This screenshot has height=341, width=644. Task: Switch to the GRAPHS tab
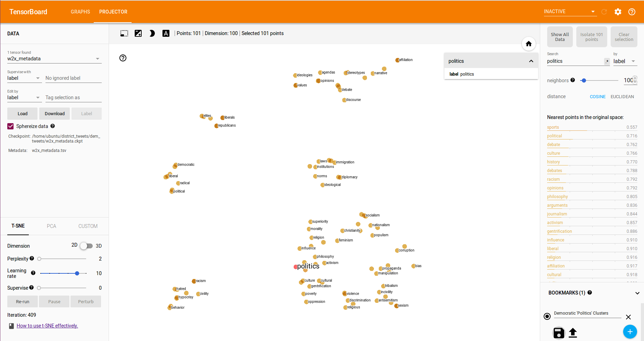(80, 11)
